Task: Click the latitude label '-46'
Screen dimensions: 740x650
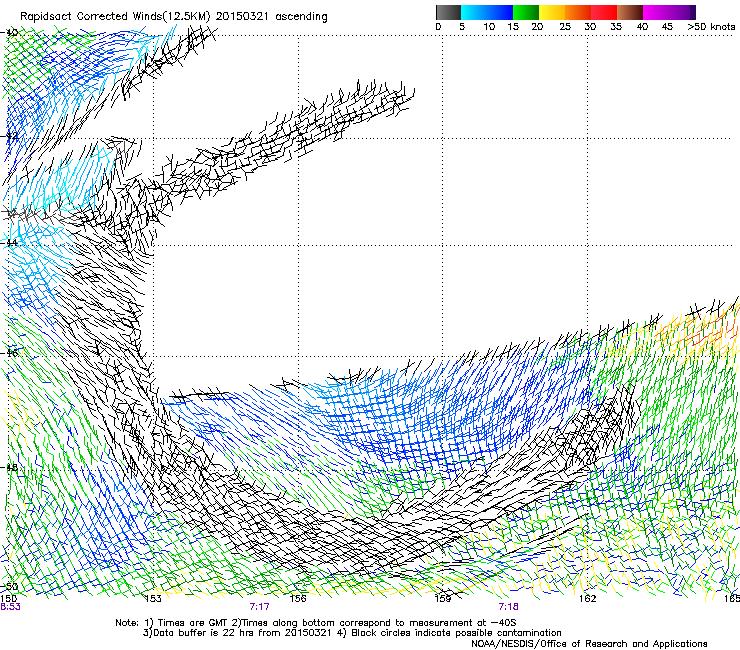Action: tap(10, 353)
